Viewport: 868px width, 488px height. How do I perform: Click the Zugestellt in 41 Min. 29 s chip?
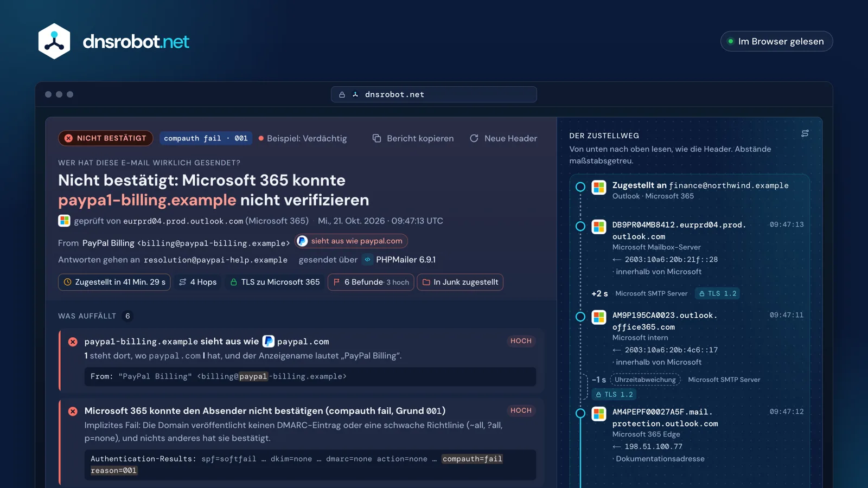114,282
